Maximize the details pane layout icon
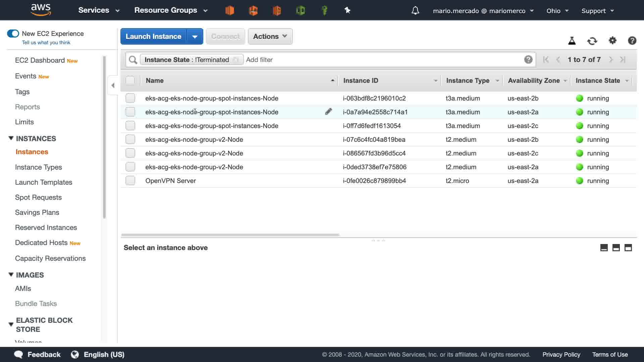This screenshot has width=644, height=362. pos(628,248)
